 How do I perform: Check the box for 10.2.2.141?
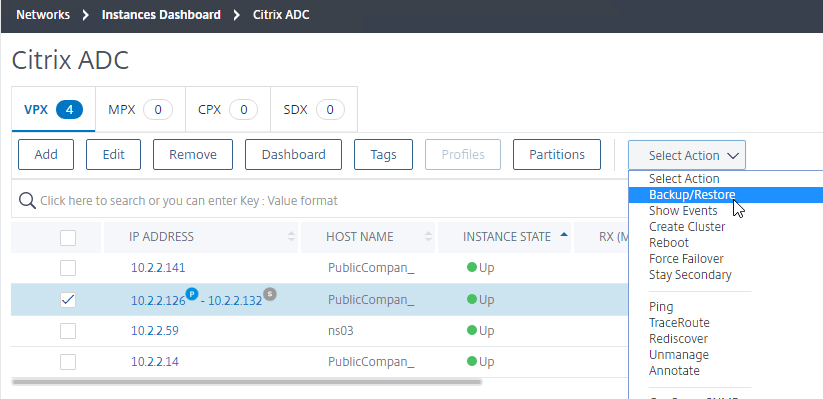coord(68,268)
